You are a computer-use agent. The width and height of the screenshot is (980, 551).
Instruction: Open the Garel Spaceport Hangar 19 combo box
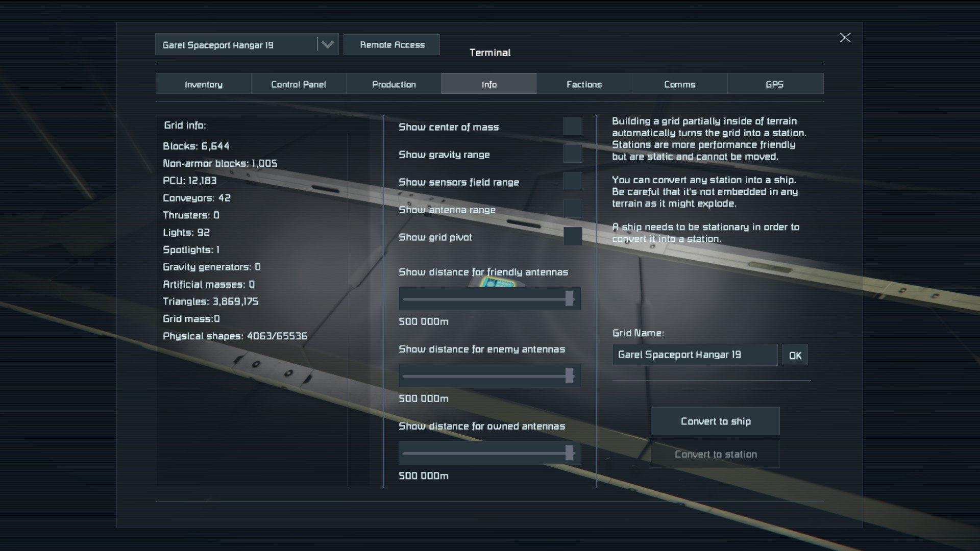(236, 45)
